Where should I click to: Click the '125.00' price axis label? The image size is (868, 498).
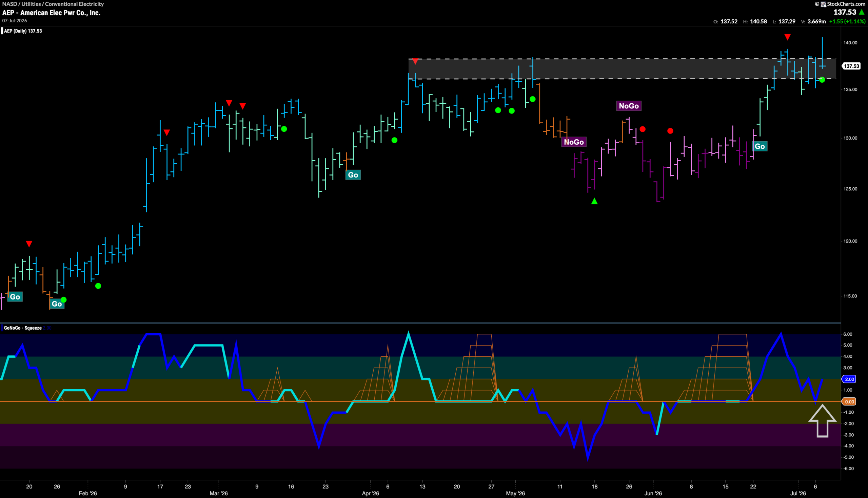[x=850, y=189]
